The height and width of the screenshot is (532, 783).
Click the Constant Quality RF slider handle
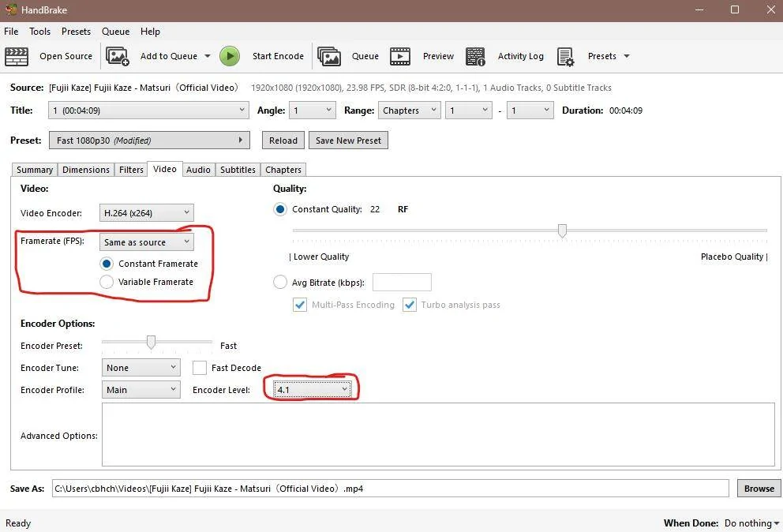(562, 230)
